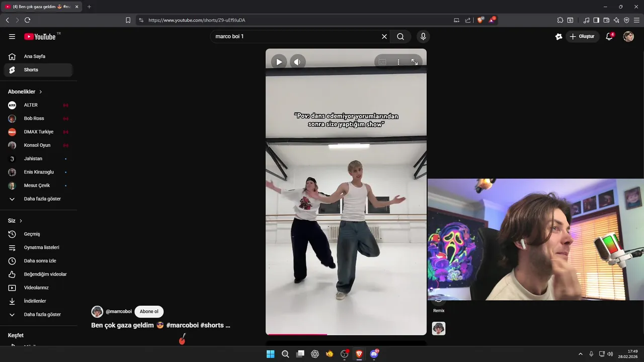This screenshot has width=644, height=362.
Task: Go back in the browser
Action: (x=7, y=20)
